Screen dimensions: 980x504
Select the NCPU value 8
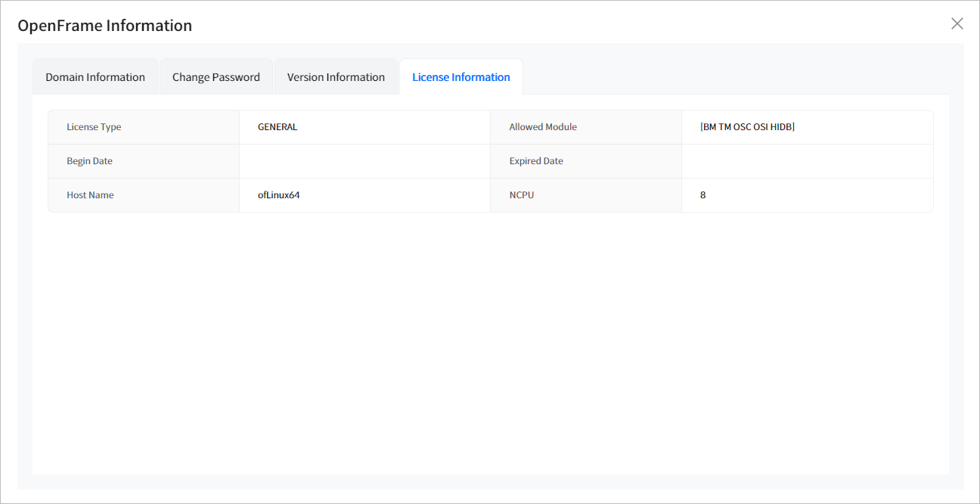click(x=703, y=195)
